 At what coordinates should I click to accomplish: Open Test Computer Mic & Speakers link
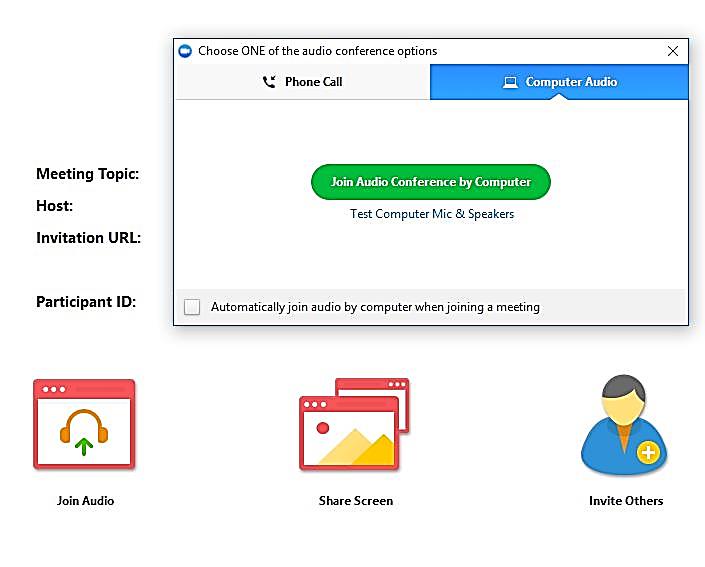coord(431,214)
